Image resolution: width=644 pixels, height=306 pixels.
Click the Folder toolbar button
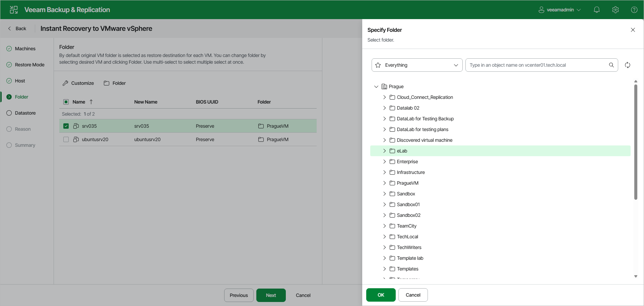click(115, 83)
